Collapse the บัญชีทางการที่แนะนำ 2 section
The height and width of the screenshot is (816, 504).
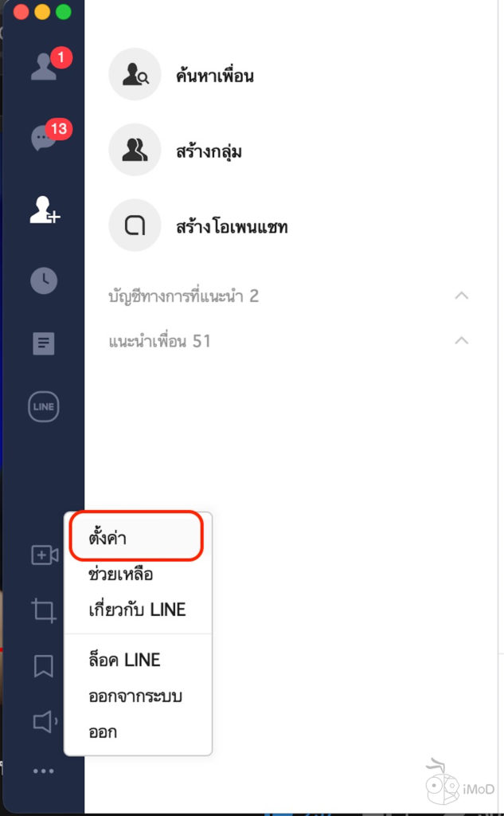click(461, 296)
